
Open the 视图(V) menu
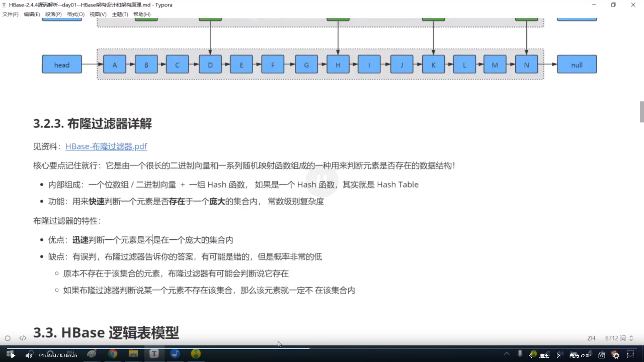[98, 14]
